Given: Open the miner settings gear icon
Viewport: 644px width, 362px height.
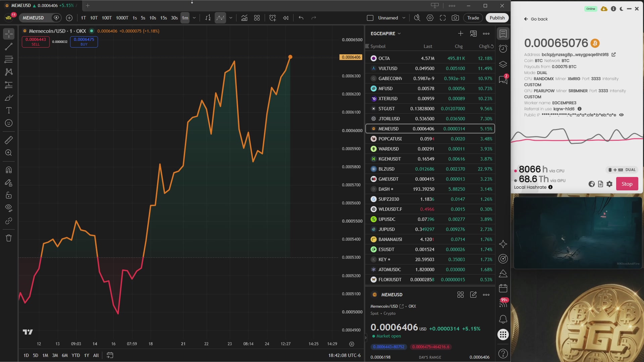Looking at the screenshot, I should (x=609, y=184).
